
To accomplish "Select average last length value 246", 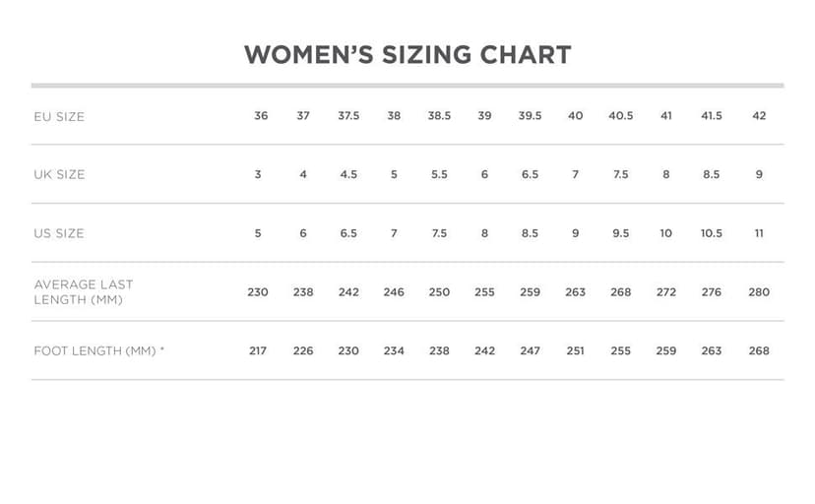I will 394,292.
